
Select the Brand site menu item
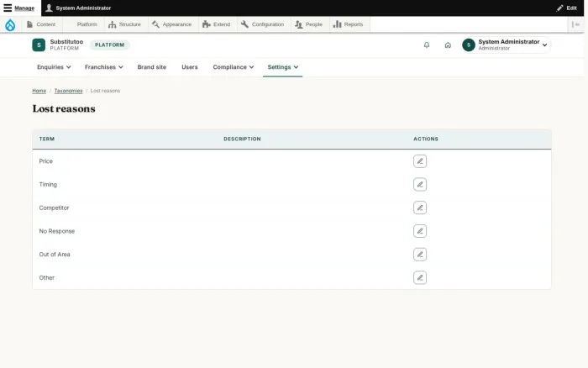[x=151, y=67]
